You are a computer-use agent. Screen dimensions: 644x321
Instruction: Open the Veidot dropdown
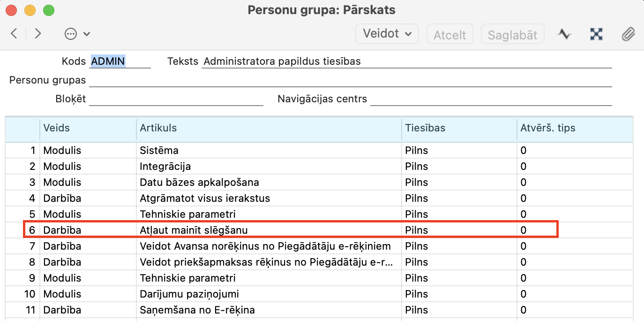click(x=387, y=34)
